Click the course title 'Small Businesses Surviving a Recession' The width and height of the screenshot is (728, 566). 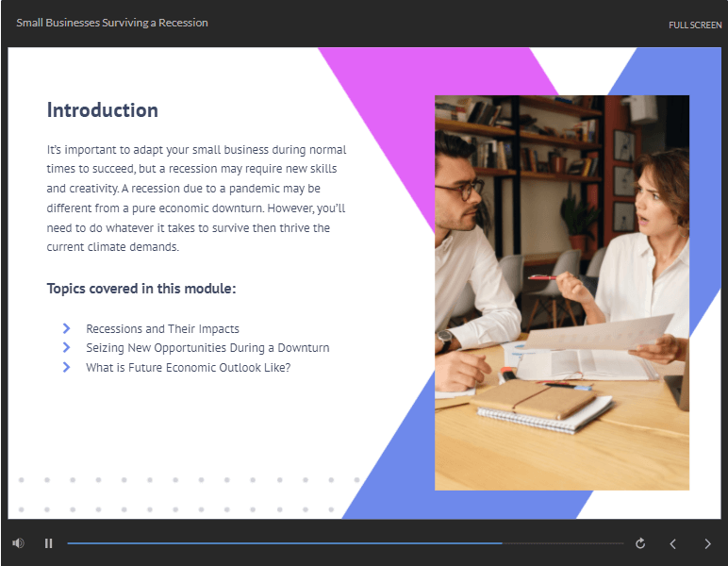click(x=112, y=23)
